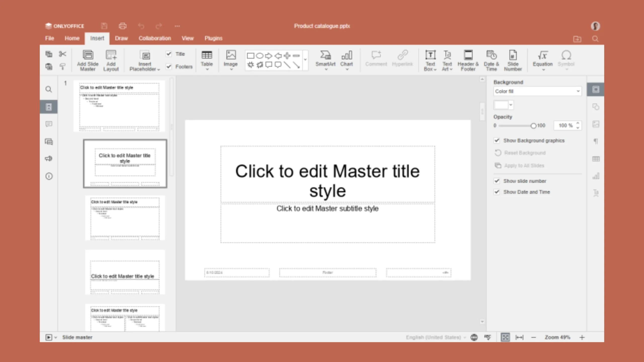Open slide settings tab in right sidebar
Viewport: 644px width, 362px height.
point(596,89)
